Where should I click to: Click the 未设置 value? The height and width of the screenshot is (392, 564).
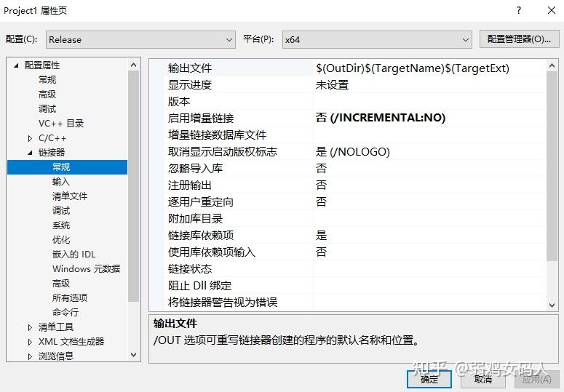[332, 85]
